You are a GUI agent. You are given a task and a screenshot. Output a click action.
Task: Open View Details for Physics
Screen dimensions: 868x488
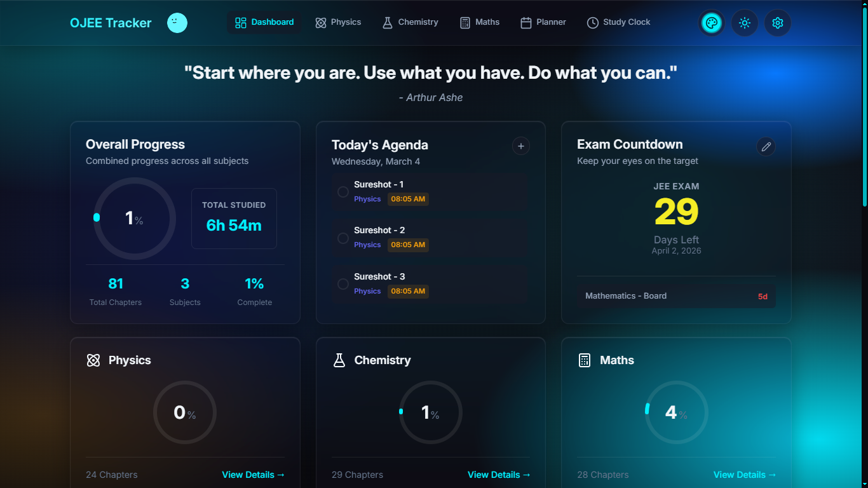point(252,475)
